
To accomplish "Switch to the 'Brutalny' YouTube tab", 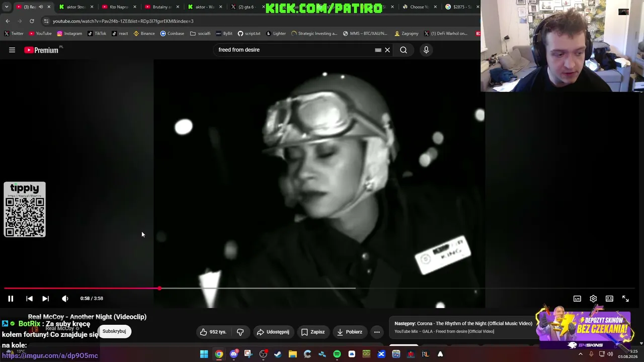I will click(162, 7).
